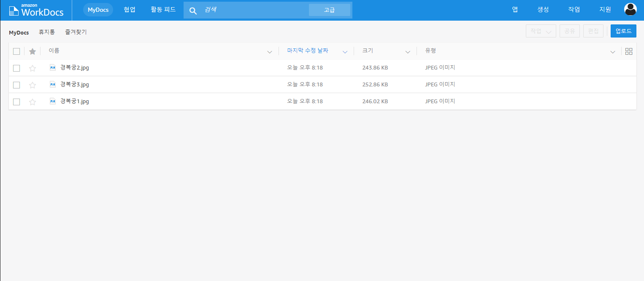The image size is (644, 281).
Task: Open the 작업 actions dropdown
Action: point(541,31)
